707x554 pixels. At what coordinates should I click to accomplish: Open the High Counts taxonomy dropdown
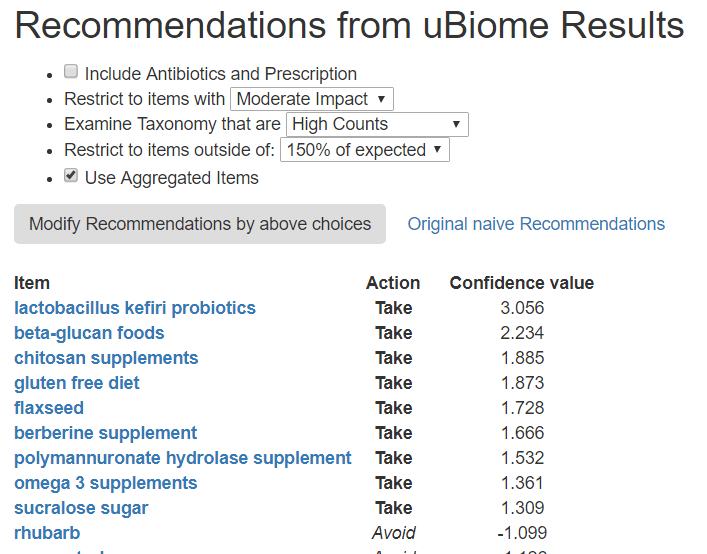[x=377, y=125]
